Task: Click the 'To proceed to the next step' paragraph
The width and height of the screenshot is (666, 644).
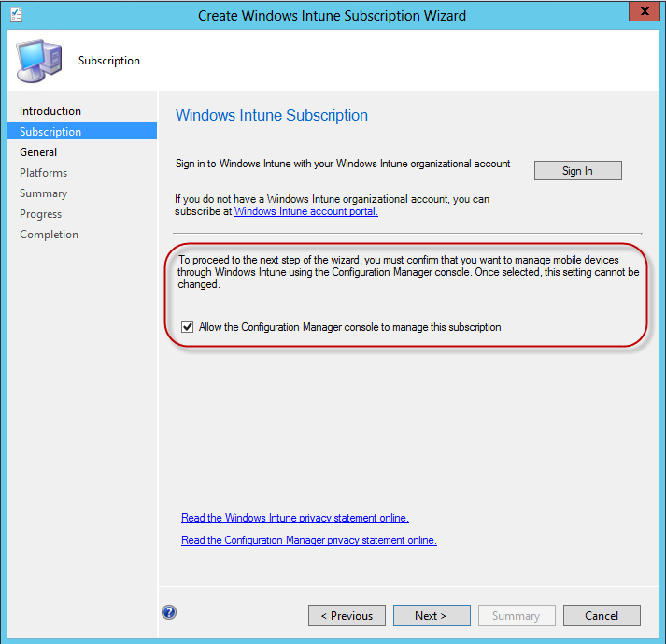Action: 408,272
